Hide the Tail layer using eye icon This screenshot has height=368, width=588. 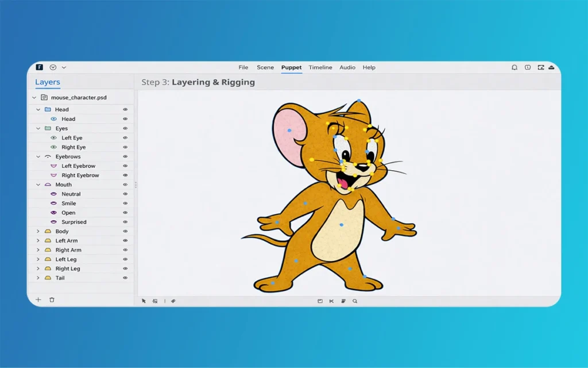(125, 278)
